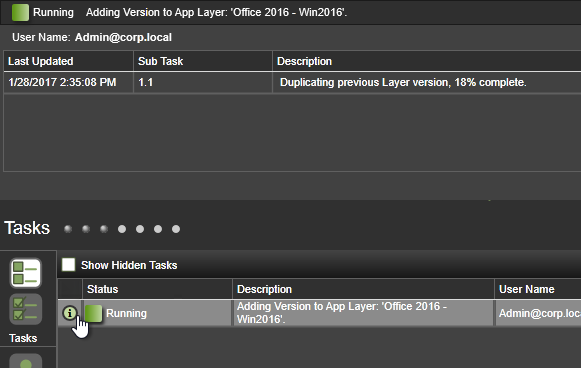
Task: Click the info icon beside the Running task
Action: [x=69, y=313]
